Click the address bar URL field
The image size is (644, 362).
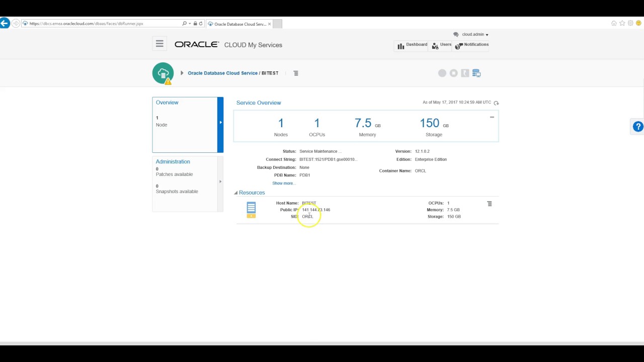(103, 24)
